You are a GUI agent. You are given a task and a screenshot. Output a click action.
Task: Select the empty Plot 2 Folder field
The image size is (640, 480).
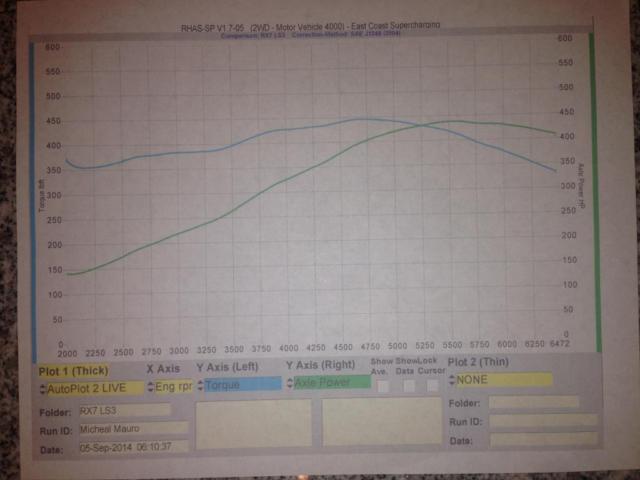(x=534, y=402)
